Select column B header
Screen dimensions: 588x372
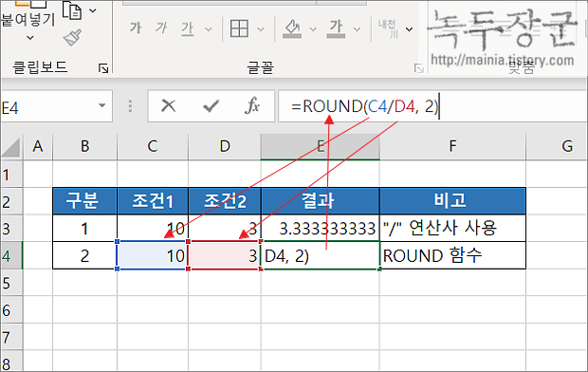[85, 147]
